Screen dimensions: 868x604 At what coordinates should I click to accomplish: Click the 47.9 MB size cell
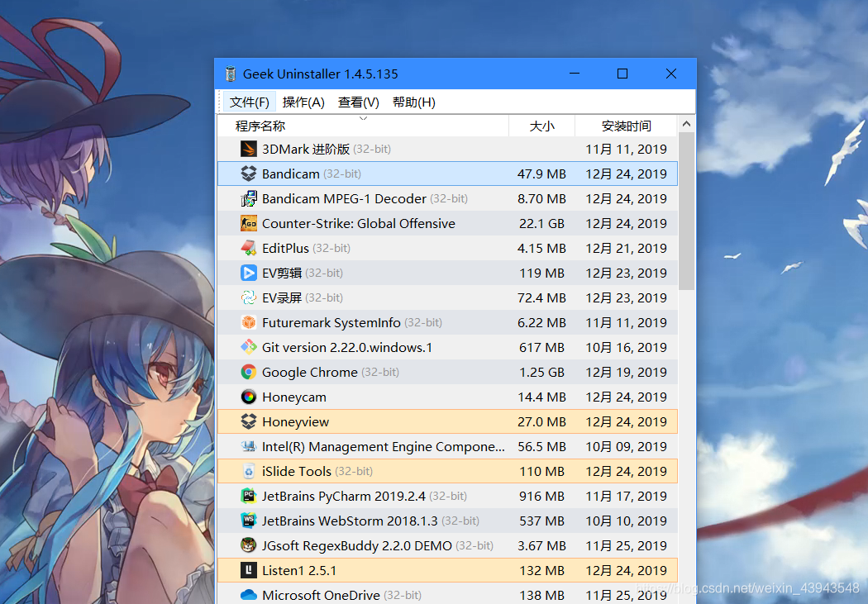tap(541, 174)
